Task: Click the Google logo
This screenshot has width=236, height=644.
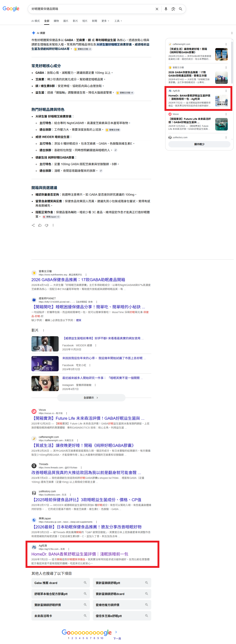Action: (11, 9)
